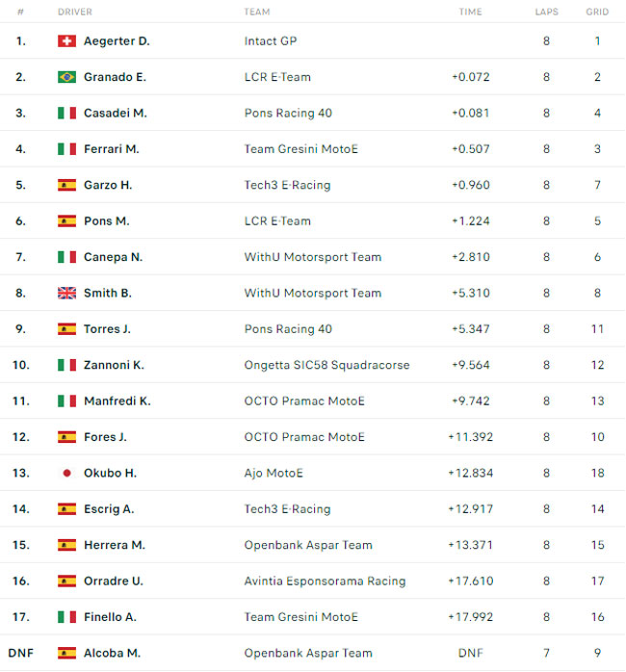The image size is (626, 672).
Task: Select the Intact GP team link
Action: (x=271, y=41)
